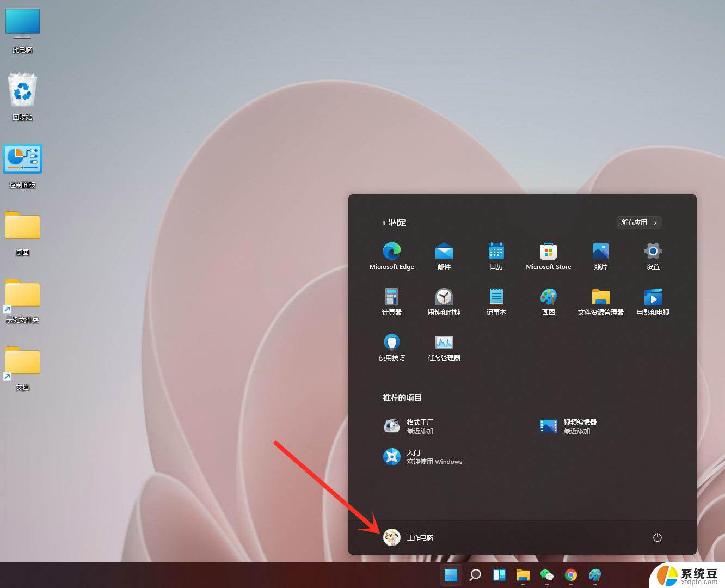Launch the 画图 paint app in Start menu
The height and width of the screenshot is (588, 725).
pos(549,302)
